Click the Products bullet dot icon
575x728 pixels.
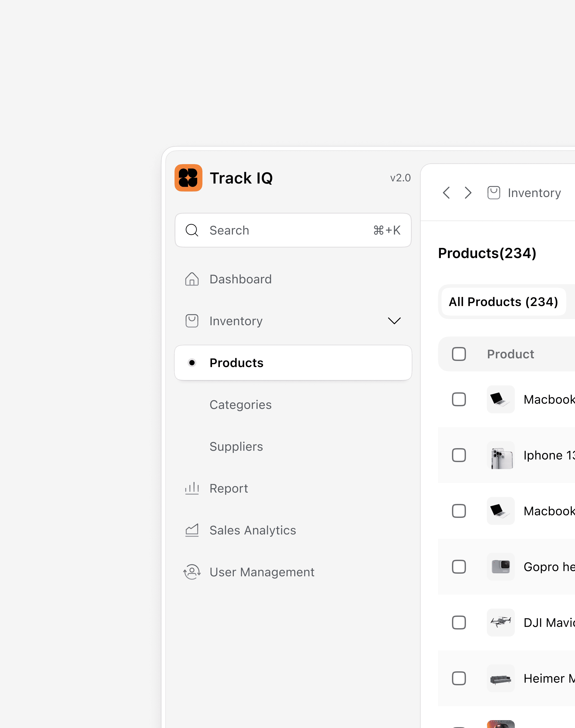coord(192,363)
